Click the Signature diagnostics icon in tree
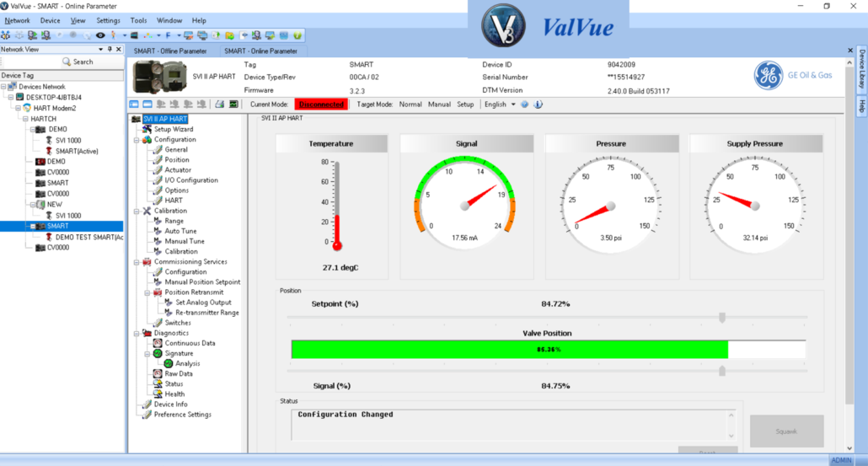This screenshot has width=868, height=466. (x=158, y=354)
